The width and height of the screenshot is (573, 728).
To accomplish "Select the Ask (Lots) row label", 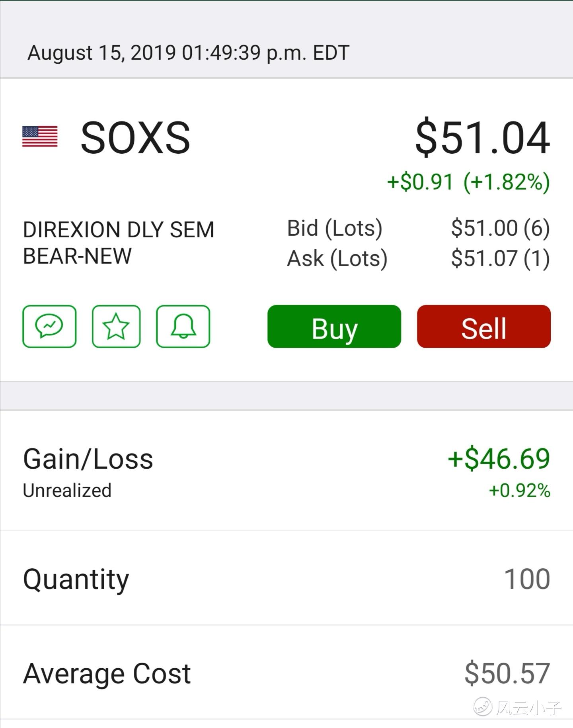I will (x=337, y=259).
